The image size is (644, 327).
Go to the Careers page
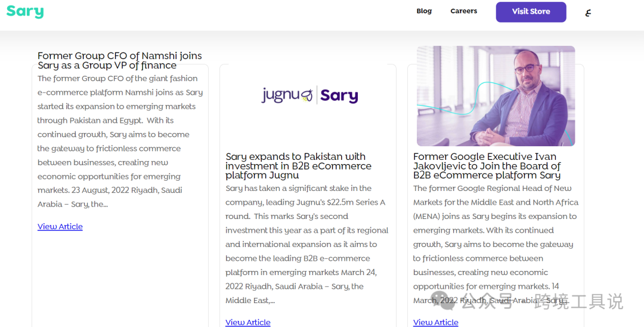pos(463,11)
